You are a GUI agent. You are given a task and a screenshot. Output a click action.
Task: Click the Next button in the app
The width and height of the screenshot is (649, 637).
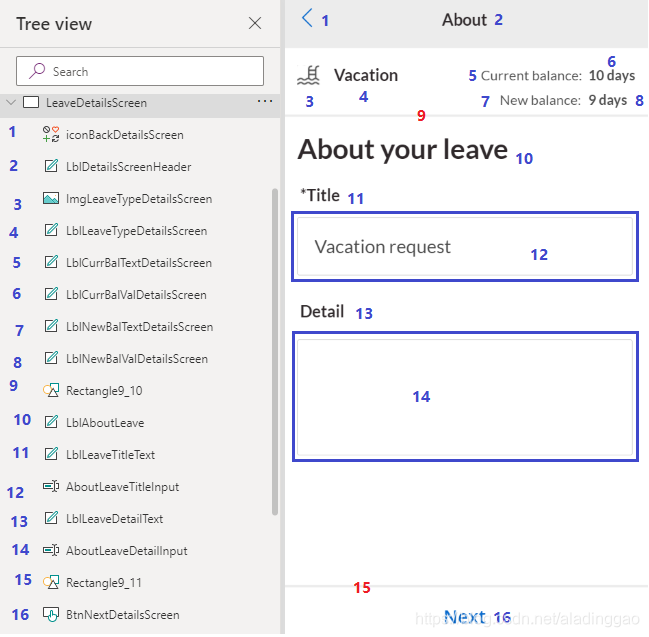[x=464, y=616]
